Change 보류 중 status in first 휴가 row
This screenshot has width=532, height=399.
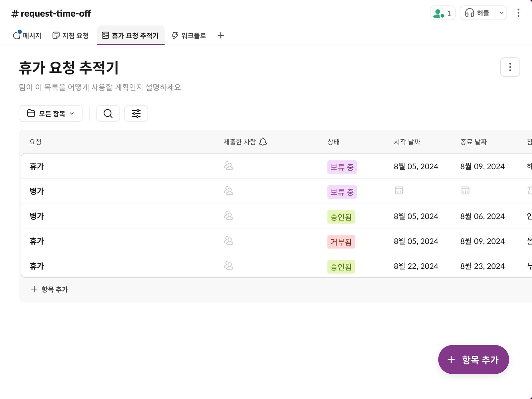[342, 167]
